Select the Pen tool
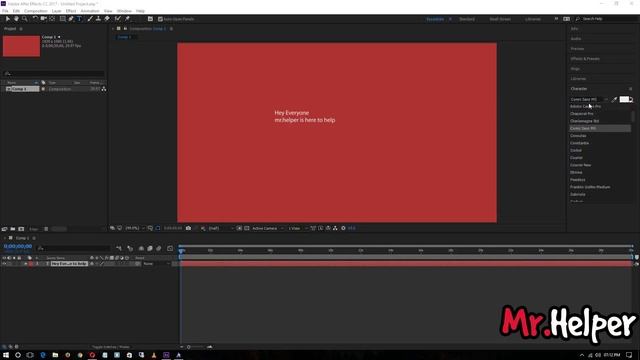Viewport: 640px width, 360px height. [71, 19]
